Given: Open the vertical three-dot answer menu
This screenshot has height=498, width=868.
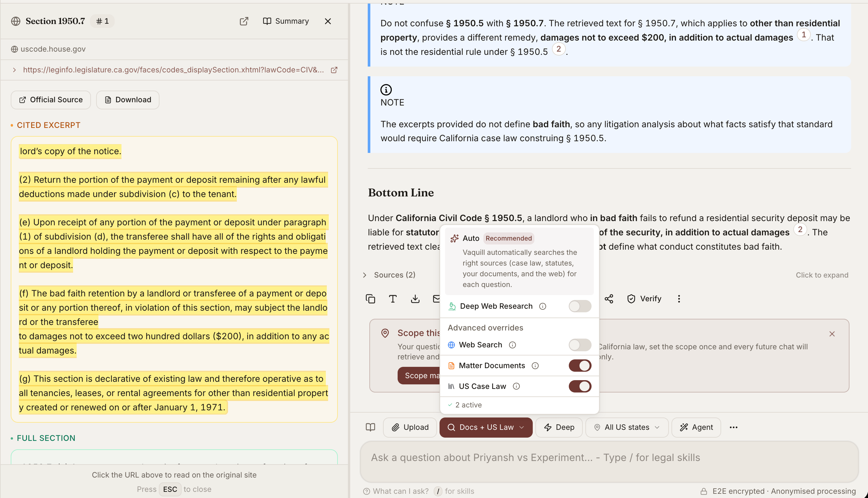Looking at the screenshot, I should (679, 299).
